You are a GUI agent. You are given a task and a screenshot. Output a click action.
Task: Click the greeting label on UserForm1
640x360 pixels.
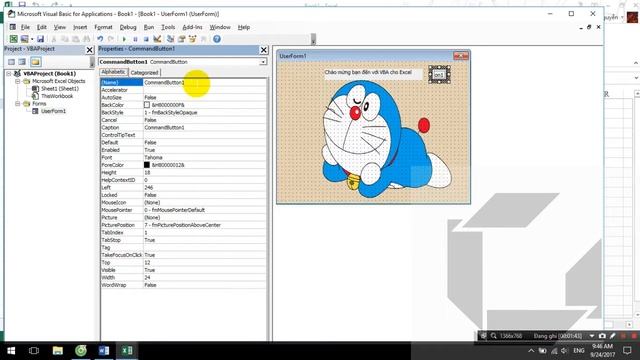pyautogui.click(x=373, y=74)
